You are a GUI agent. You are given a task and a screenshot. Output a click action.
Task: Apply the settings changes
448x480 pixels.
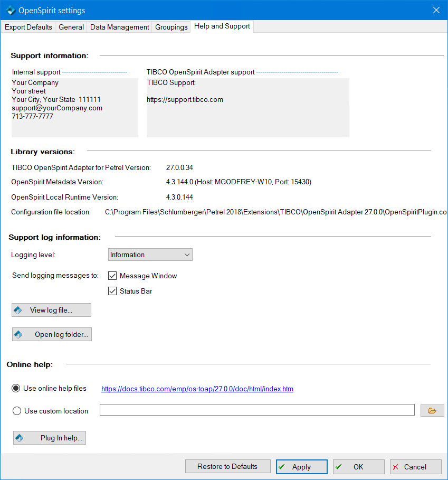pos(301,467)
